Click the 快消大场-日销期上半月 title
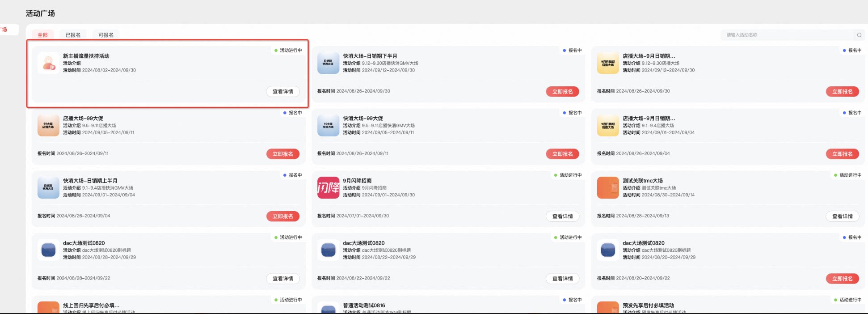This screenshot has height=314, width=868. pyautogui.click(x=90, y=181)
